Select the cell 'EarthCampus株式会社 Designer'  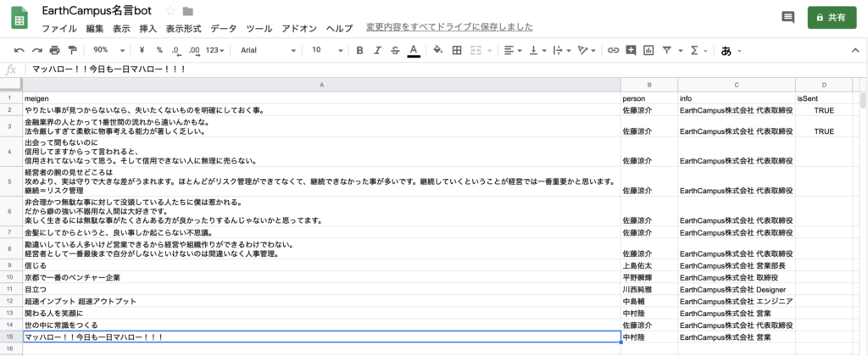[x=737, y=289]
